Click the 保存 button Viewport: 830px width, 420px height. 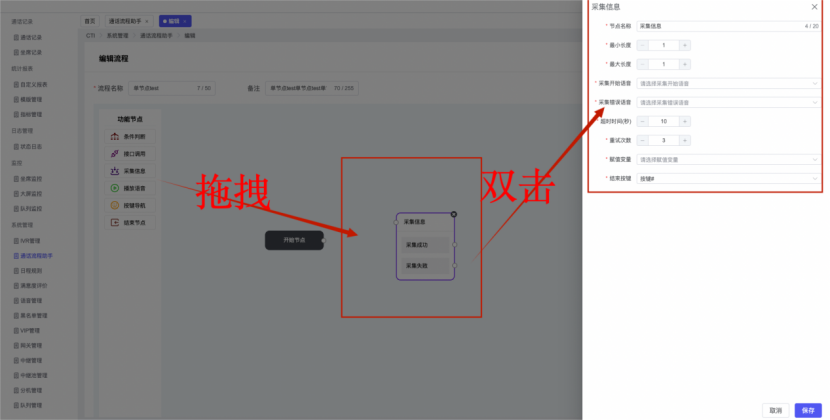(x=808, y=410)
